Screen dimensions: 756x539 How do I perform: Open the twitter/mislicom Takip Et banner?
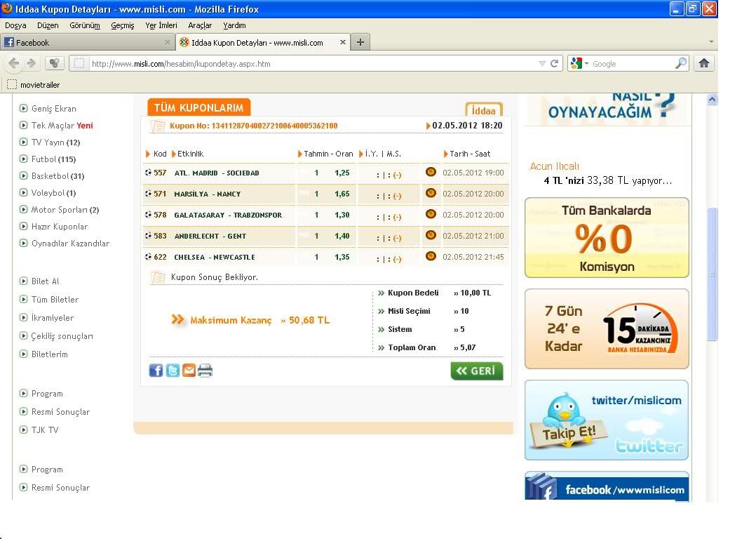tap(607, 420)
